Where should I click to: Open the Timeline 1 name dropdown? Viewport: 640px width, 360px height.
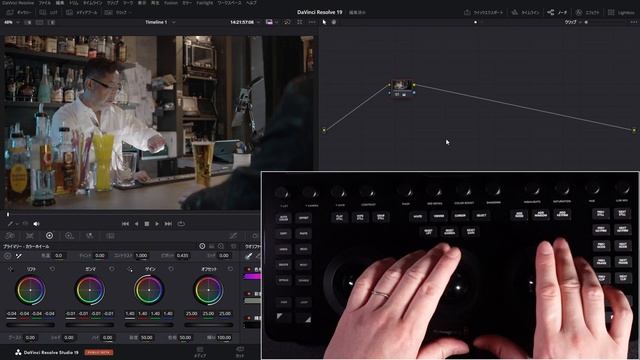160,22
